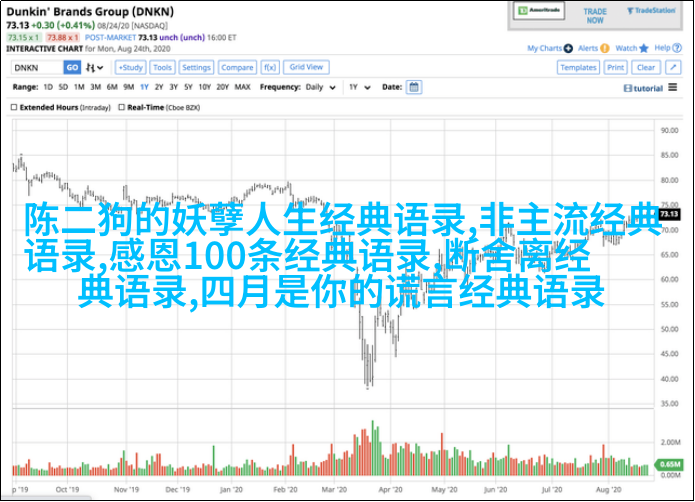Viewport: 695px width, 502px height.
Task: Click the GO button next to symbol field
Action: pyautogui.click(x=72, y=67)
